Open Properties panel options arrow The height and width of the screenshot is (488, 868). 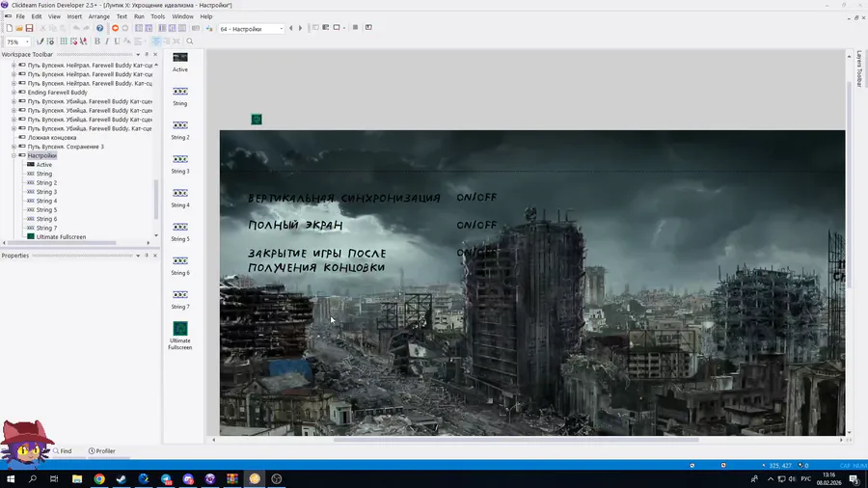138,256
